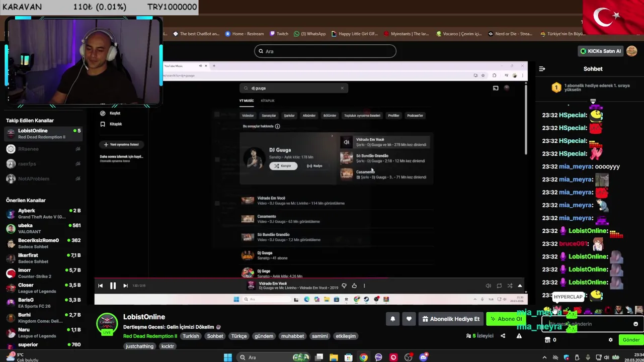Select the Profiller filter chip

coord(393,116)
